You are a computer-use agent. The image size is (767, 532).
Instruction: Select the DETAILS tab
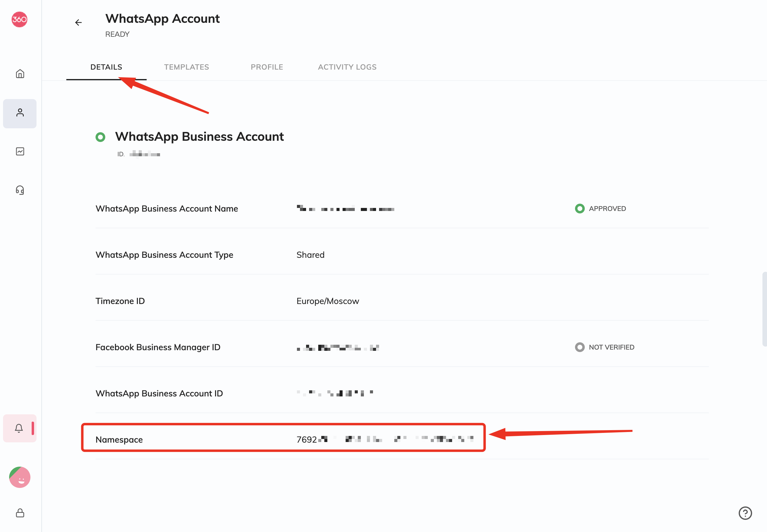(x=106, y=67)
